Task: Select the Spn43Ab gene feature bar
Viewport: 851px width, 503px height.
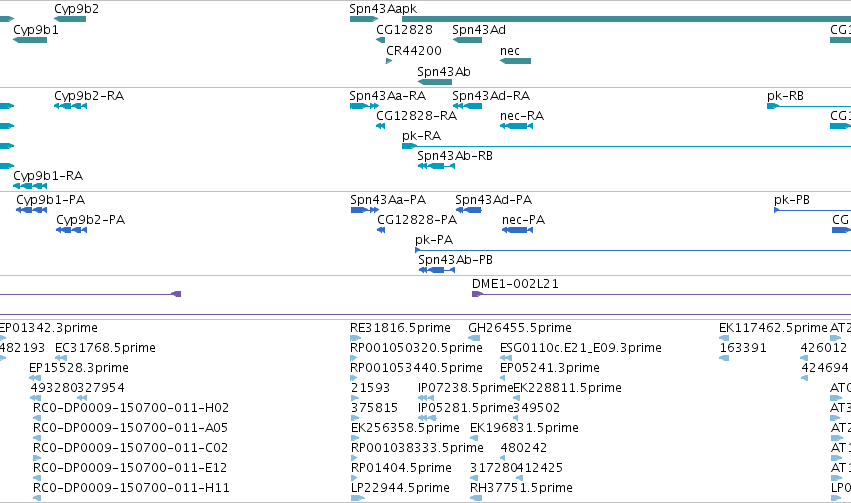Action: [x=435, y=82]
